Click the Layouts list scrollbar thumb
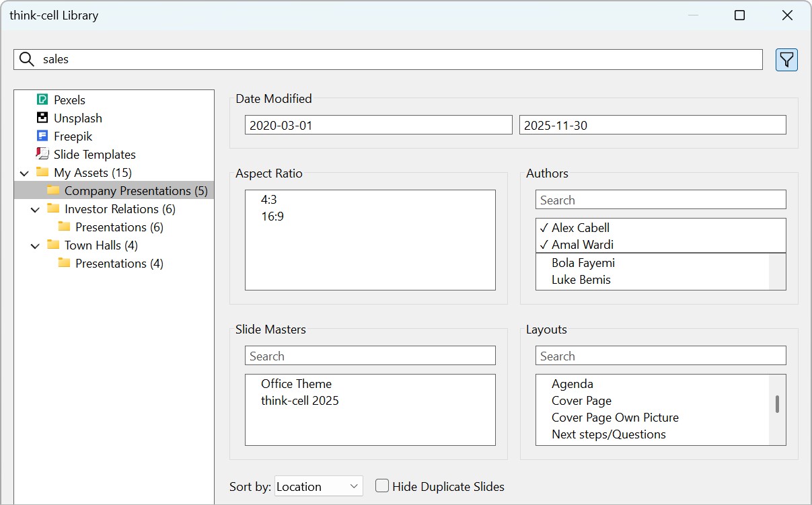 [777, 403]
